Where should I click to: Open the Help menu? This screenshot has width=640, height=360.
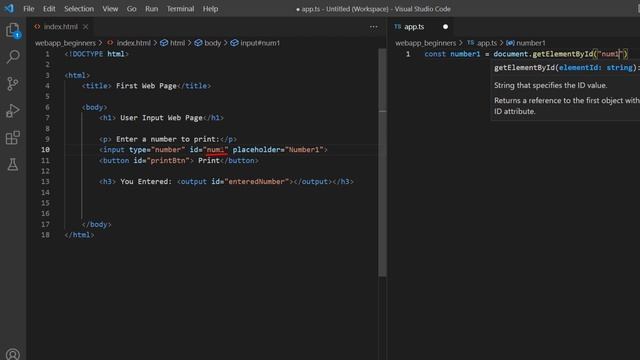(210, 9)
